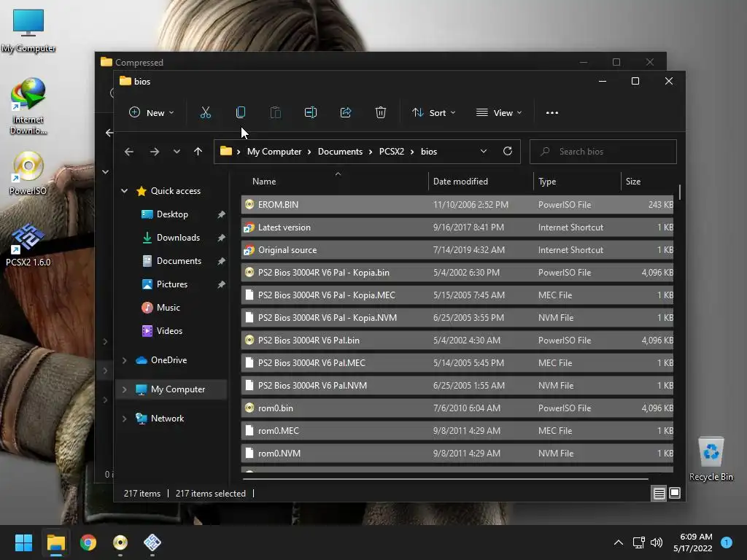This screenshot has height=560, width=747.
Task: Open the Recycle Bin
Action: 711,459
